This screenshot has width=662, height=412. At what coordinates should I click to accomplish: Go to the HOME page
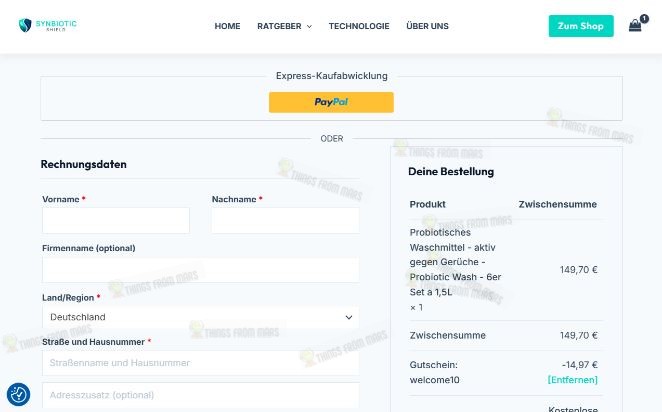click(x=227, y=26)
